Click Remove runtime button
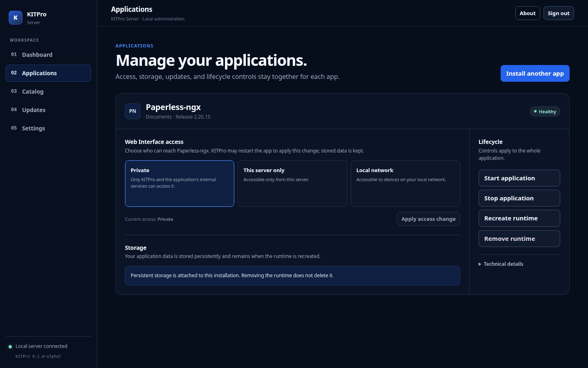The width and height of the screenshot is (588, 368). click(519, 239)
